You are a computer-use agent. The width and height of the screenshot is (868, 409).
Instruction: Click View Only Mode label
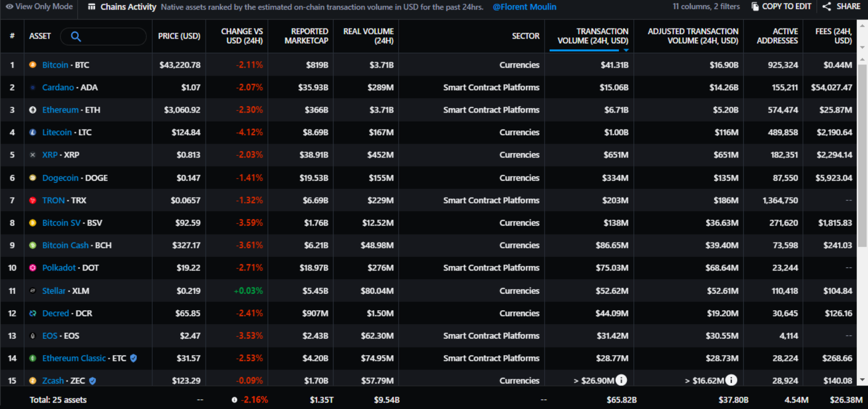[44, 7]
